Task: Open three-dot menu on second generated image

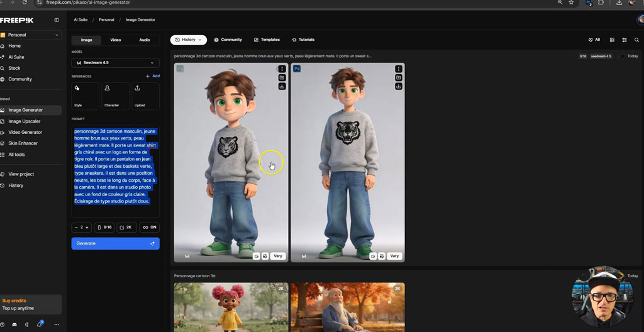Action: (x=398, y=69)
